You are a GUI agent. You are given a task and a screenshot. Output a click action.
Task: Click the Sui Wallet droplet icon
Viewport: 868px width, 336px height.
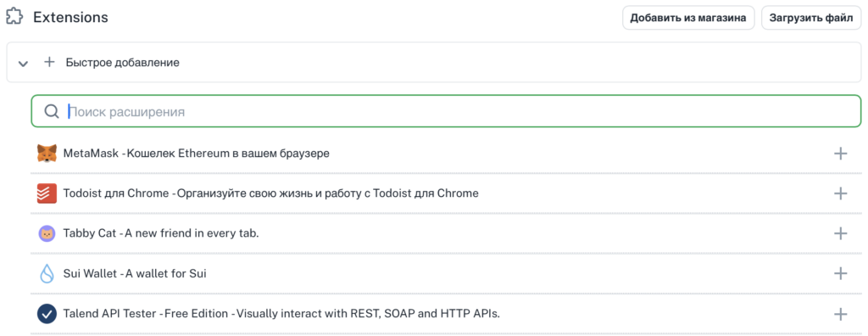tap(47, 273)
